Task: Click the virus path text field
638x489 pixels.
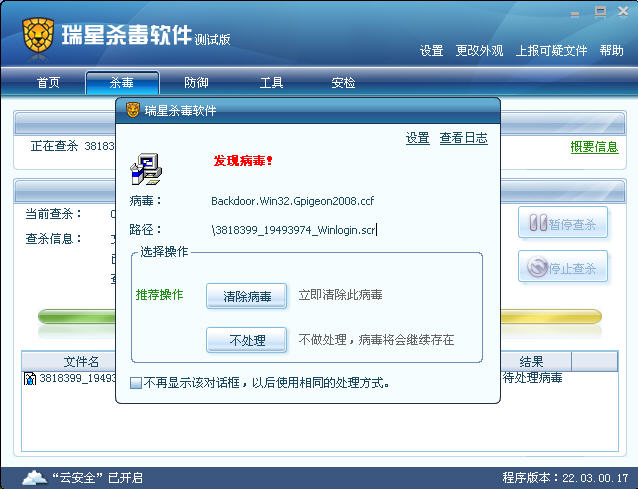Action: tap(294, 230)
